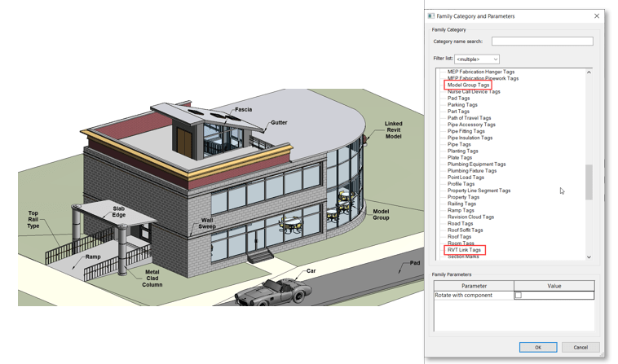The height and width of the screenshot is (364, 618).
Task: Click the Parameter column header
Action: tap(474, 286)
